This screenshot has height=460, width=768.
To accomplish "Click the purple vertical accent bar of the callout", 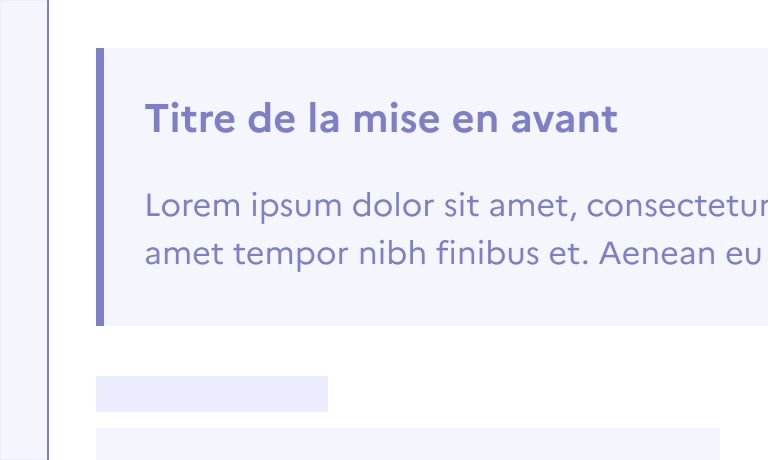I will point(100,187).
